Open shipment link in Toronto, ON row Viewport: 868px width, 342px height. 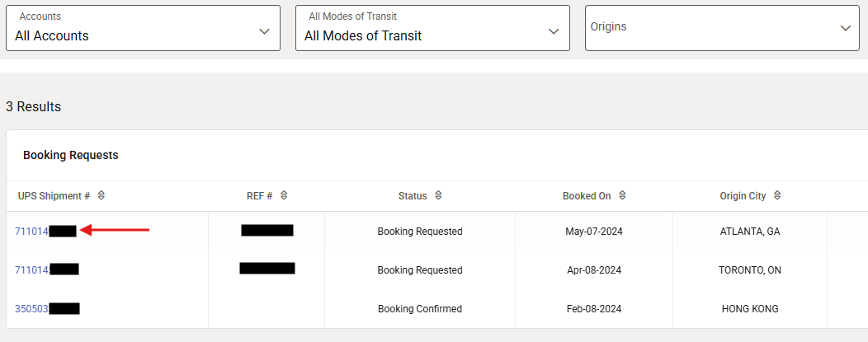(x=32, y=270)
